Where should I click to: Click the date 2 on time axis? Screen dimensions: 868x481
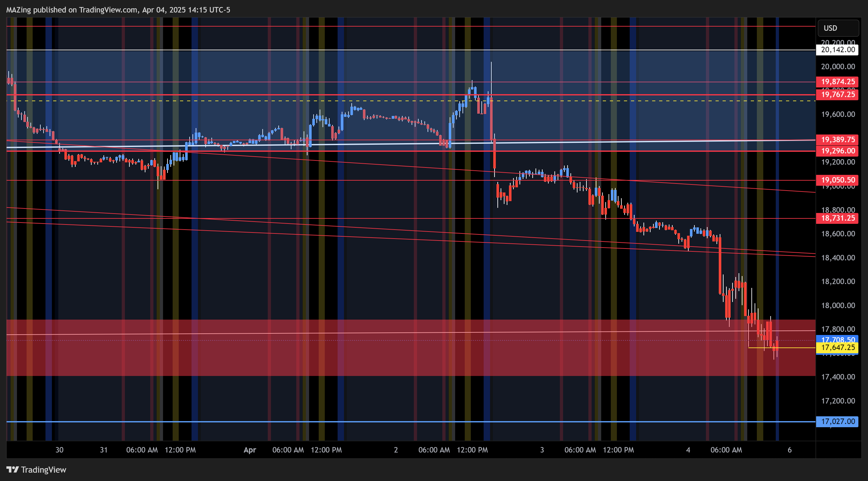(396, 450)
